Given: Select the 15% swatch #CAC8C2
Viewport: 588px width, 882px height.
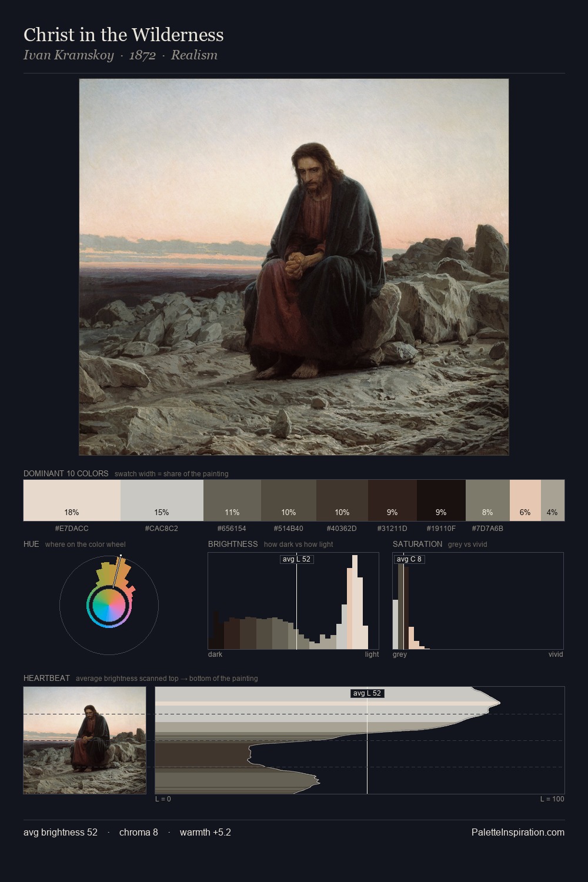Looking at the screenshot, I should pyautogui.click(x=162, y=500).
